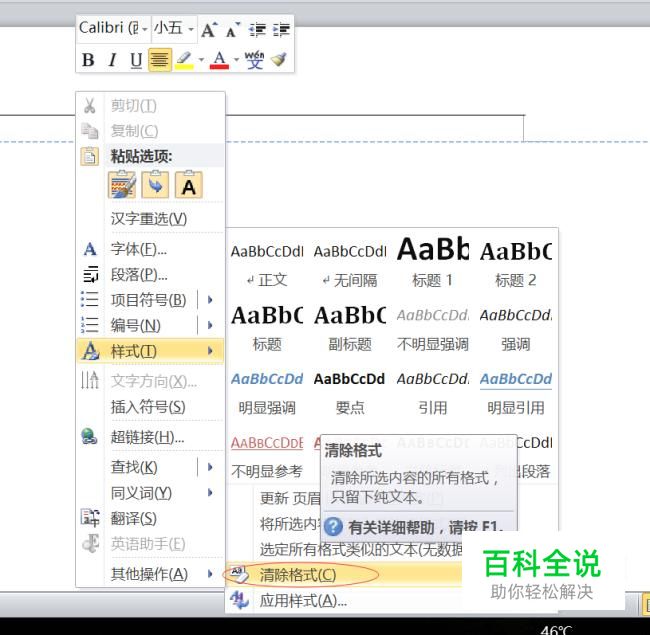650x635 pixels.
Task: Apply the 引用 style
Action: 433,392
